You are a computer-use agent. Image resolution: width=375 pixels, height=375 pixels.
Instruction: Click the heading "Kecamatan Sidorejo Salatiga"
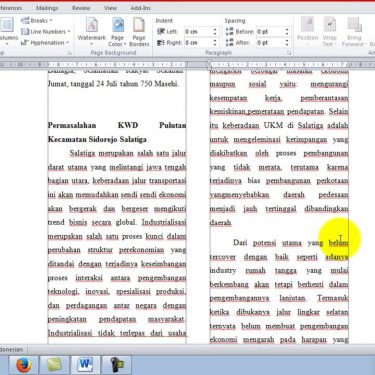tap(97, 139)
